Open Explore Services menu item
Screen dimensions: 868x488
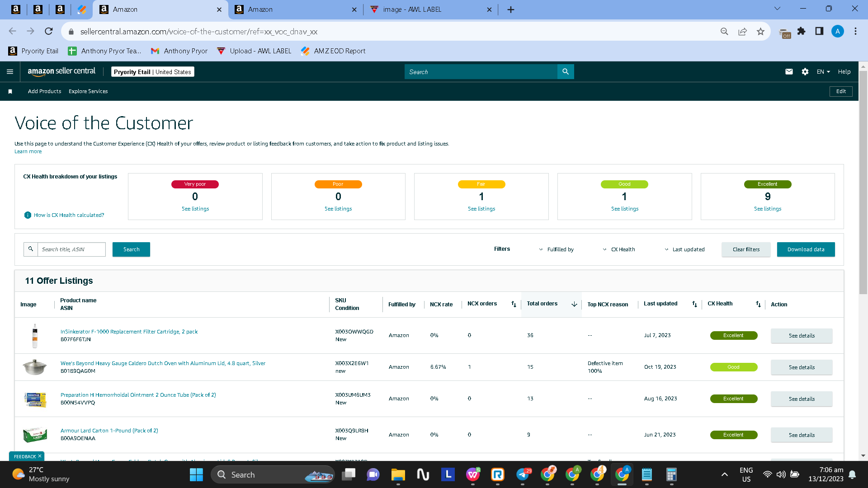tap(88, 91)
